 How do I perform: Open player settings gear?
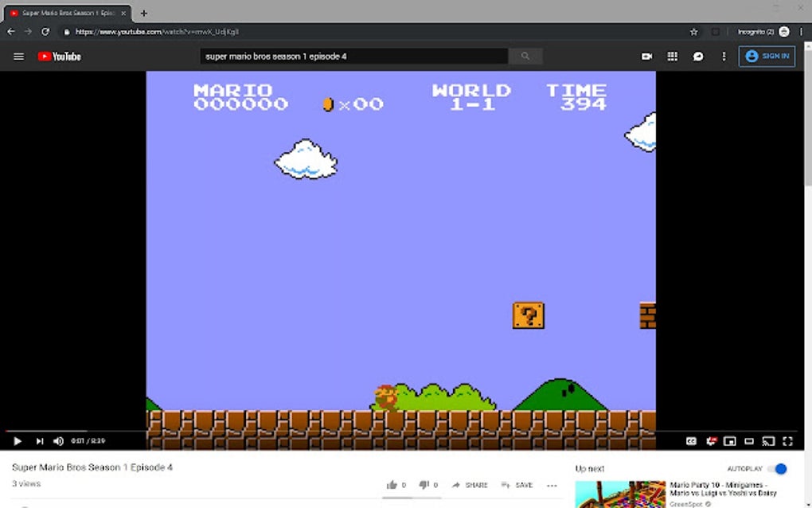(x=710, y=441)
